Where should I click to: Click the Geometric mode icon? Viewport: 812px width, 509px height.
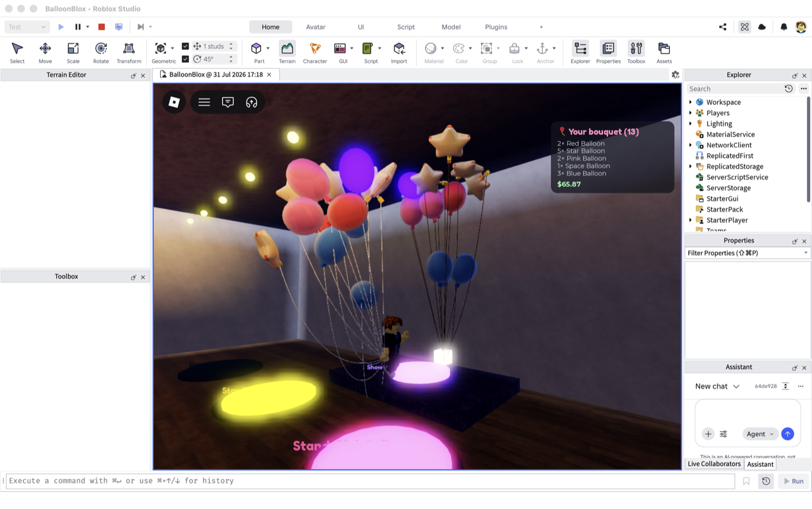point(161,48)
